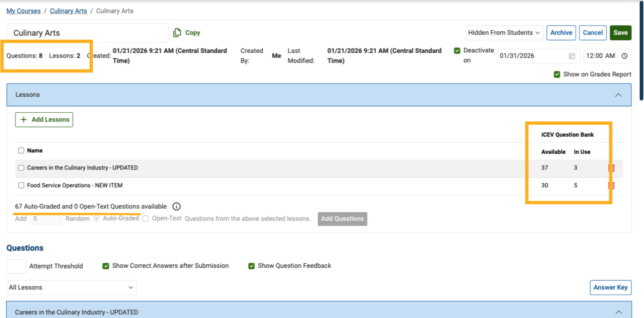Viewport: 644px width, 318px height.
Task: Select the Food Service Operations lesson checkbox
Action: 21,185
